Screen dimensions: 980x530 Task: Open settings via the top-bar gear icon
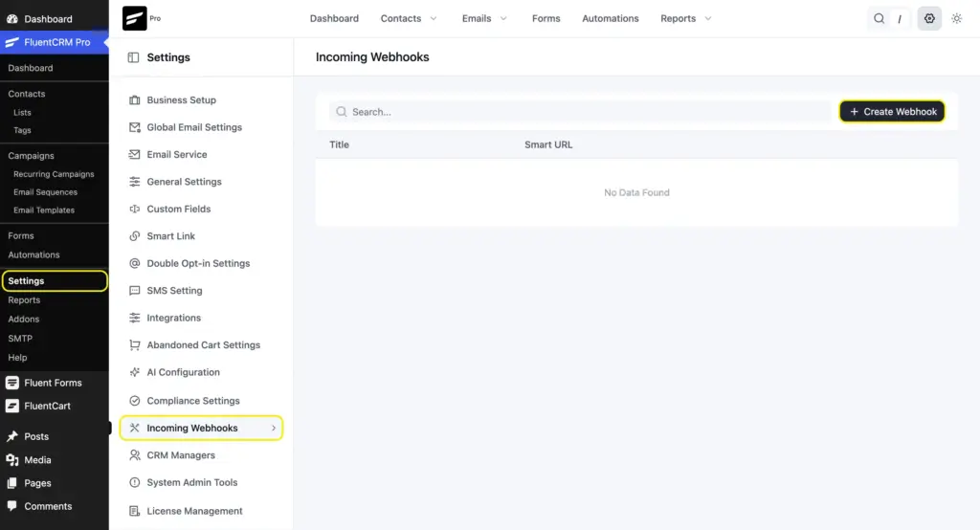pyautogui.click(x=929, y=18)
